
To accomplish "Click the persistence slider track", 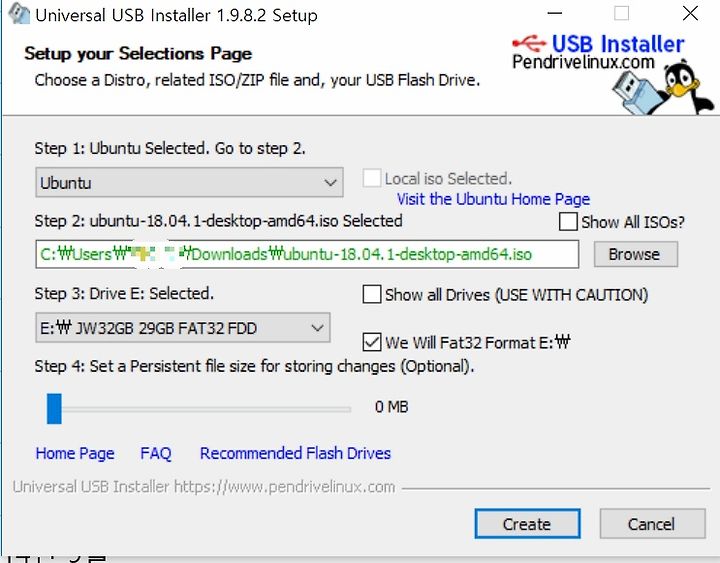I will point(198,408).
